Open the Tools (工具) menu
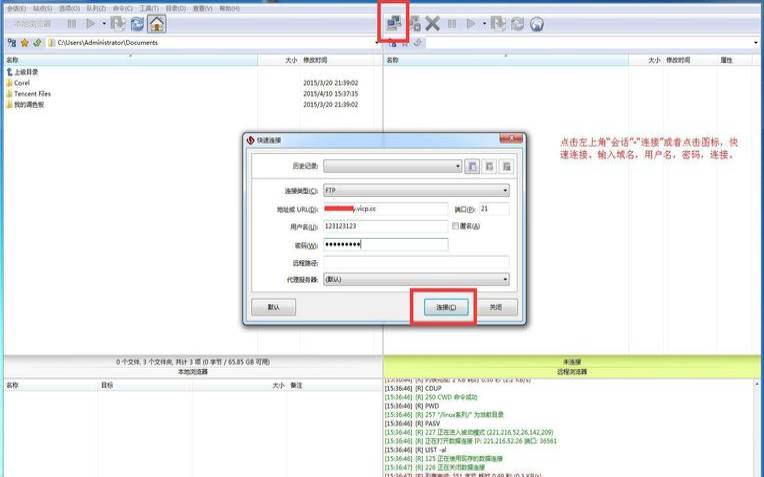Image resolution: width=764 pixels, height=477 pixels. [149, 9]
